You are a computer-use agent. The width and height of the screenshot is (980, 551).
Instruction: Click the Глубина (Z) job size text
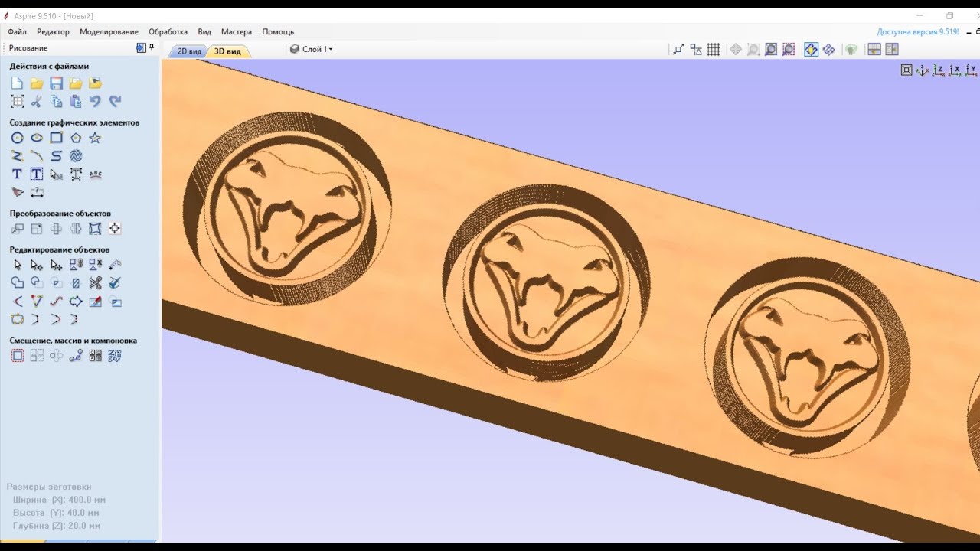point(57,526)
